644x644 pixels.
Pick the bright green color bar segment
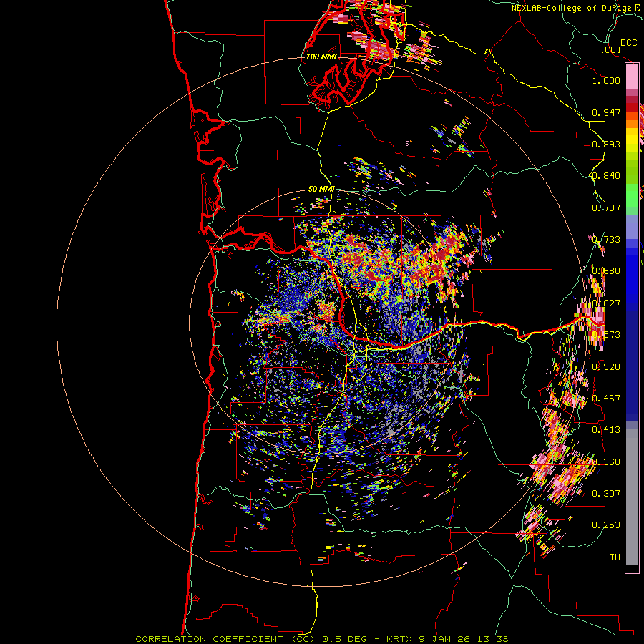632,195
